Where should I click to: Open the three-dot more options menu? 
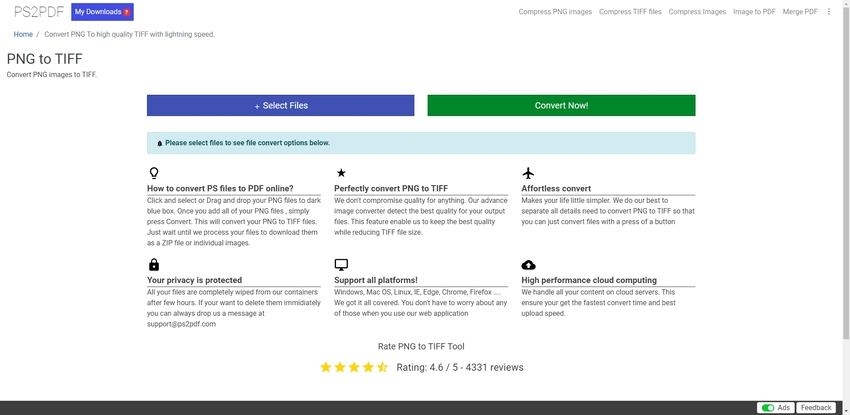829,12
